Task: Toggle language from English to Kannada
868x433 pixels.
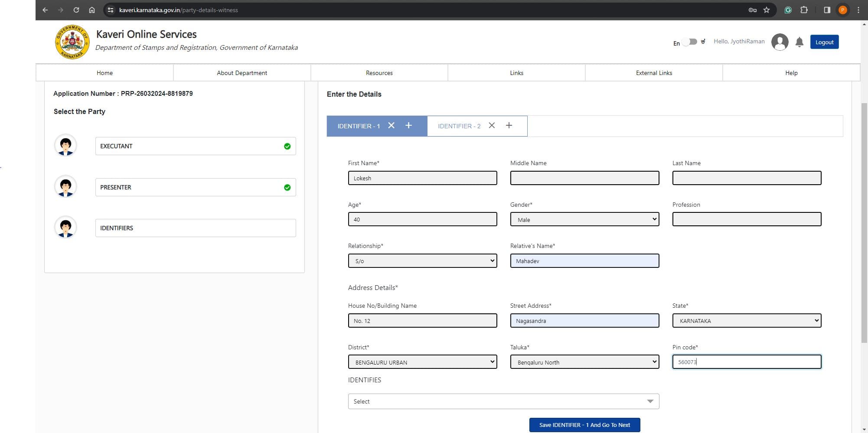Action: [x=689, y=42]
